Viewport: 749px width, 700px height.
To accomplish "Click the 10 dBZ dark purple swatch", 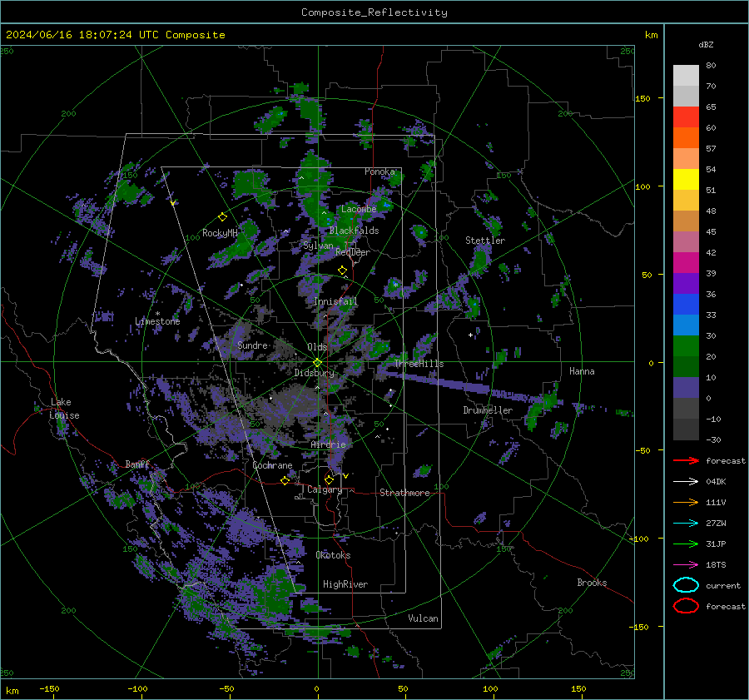I will pyautogui.click(x=686, y=387).
